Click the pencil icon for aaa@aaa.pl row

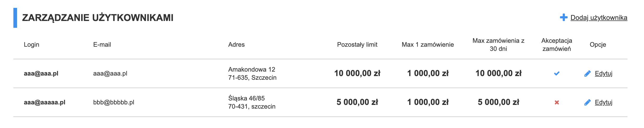(588, 73)
